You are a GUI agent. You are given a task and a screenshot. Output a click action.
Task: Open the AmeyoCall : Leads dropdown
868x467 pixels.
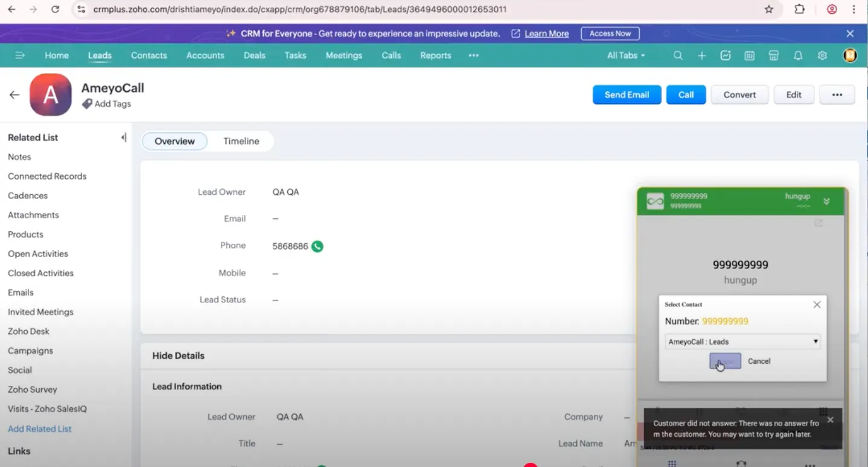[742, 342]
